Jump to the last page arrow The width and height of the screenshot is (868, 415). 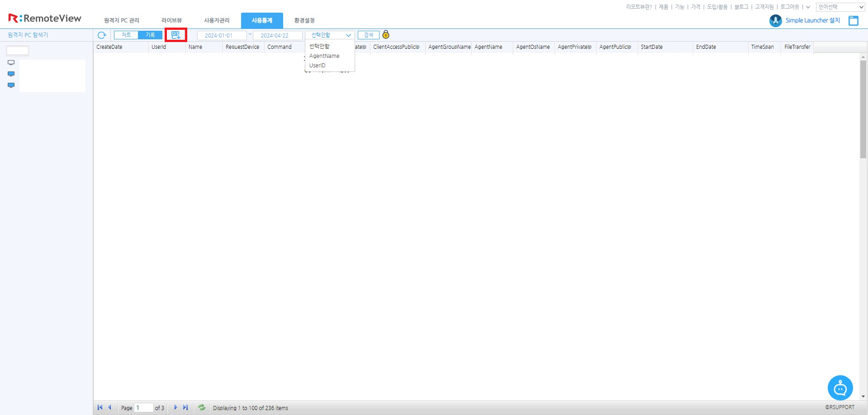click(185, 407)
